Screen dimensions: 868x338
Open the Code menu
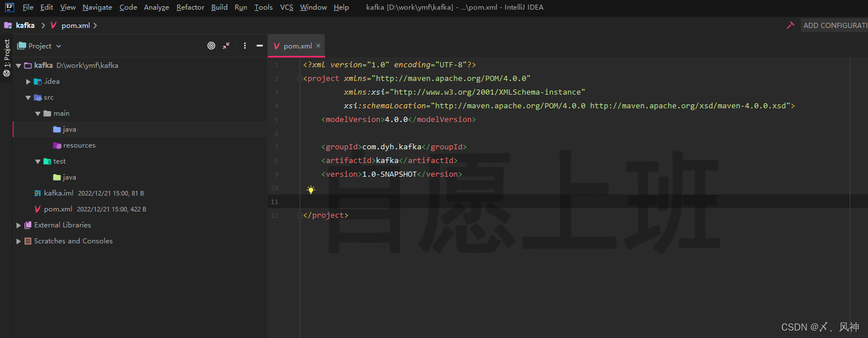tap(128, 7)
